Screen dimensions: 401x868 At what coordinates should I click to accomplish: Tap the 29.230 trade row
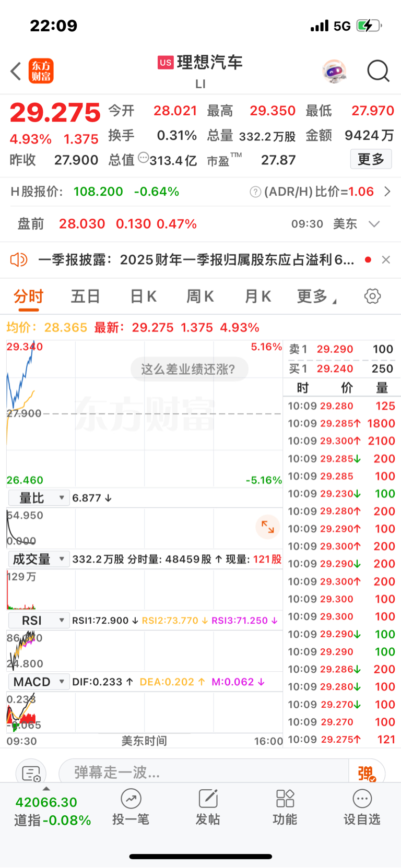coord(341,494)
